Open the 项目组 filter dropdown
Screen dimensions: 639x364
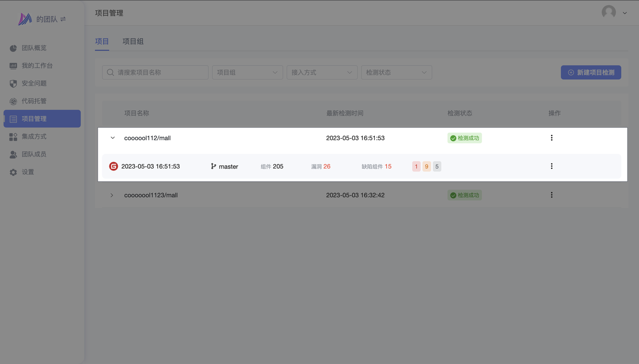[x=247, y=72]
